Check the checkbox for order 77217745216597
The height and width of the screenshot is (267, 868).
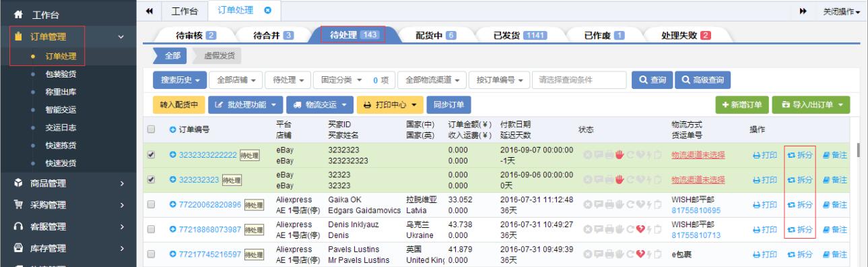click(152, 254)
